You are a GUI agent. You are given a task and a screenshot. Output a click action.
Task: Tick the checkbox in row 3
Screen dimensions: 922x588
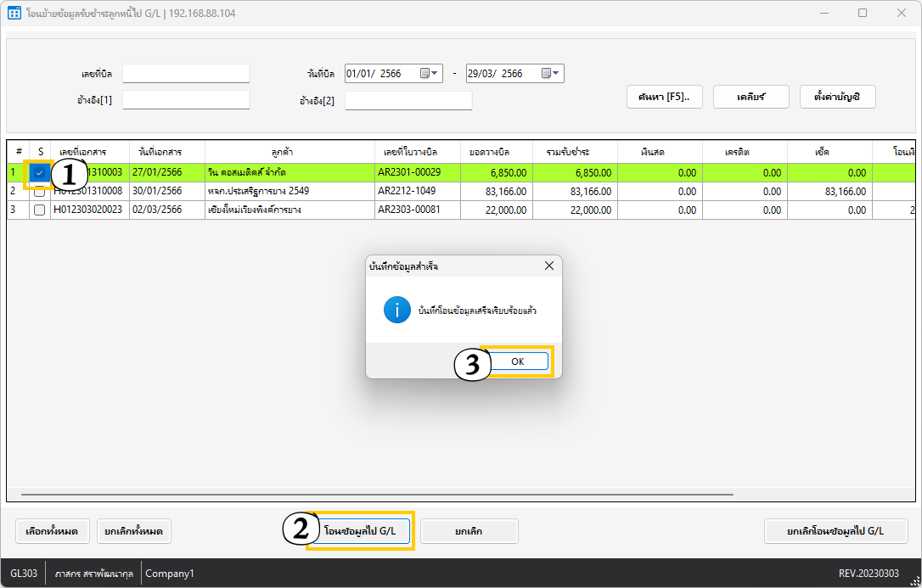coord(39,210)
